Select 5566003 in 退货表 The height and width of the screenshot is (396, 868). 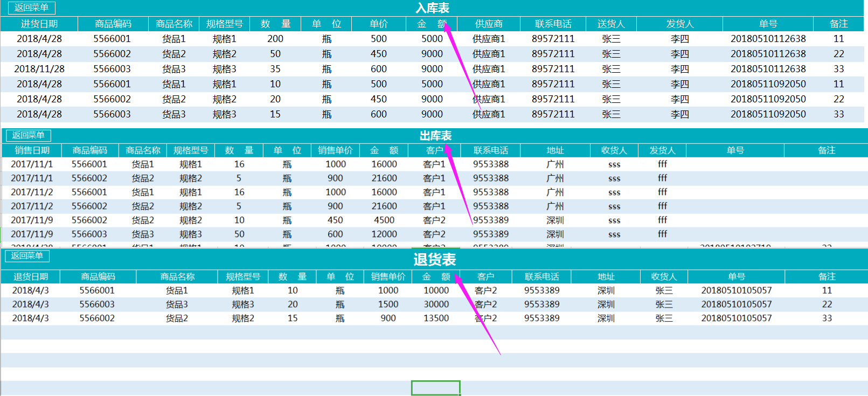[x=97, y=304]
